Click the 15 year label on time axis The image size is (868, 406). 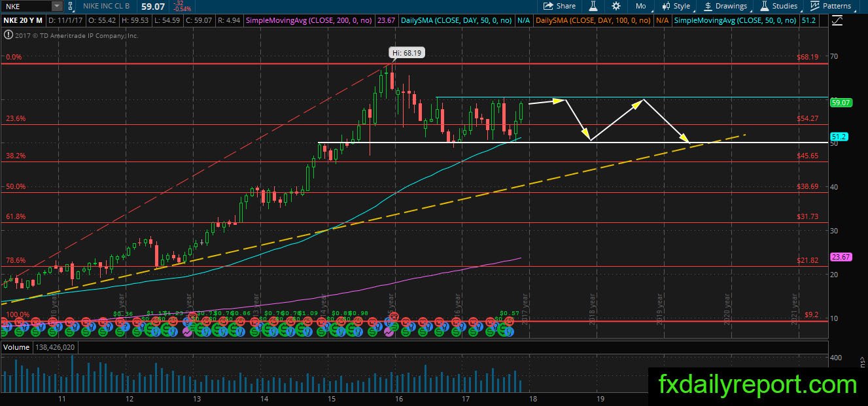pos(332,398)
